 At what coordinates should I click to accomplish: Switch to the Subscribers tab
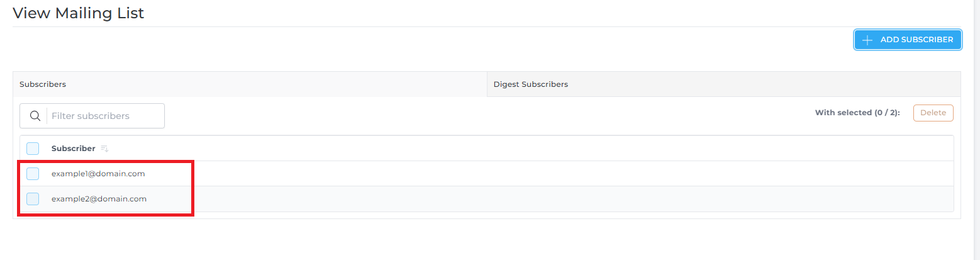250,84
